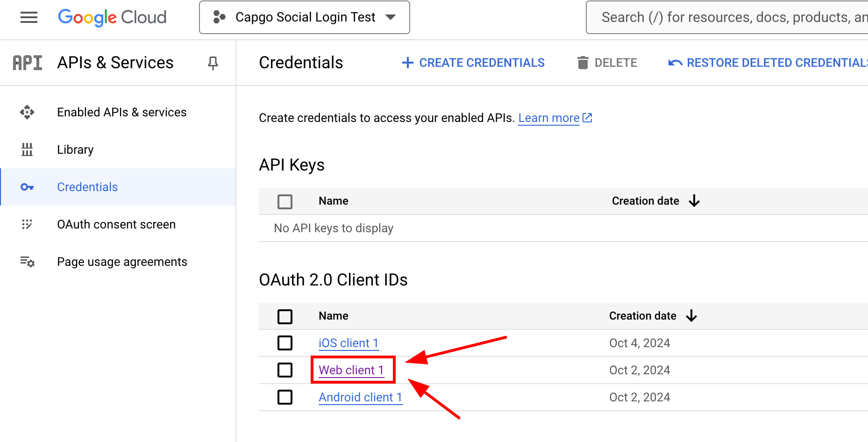Click the Google Cloud logo
This screenshot has width=868, height=442.
click(x=112, y=17)
